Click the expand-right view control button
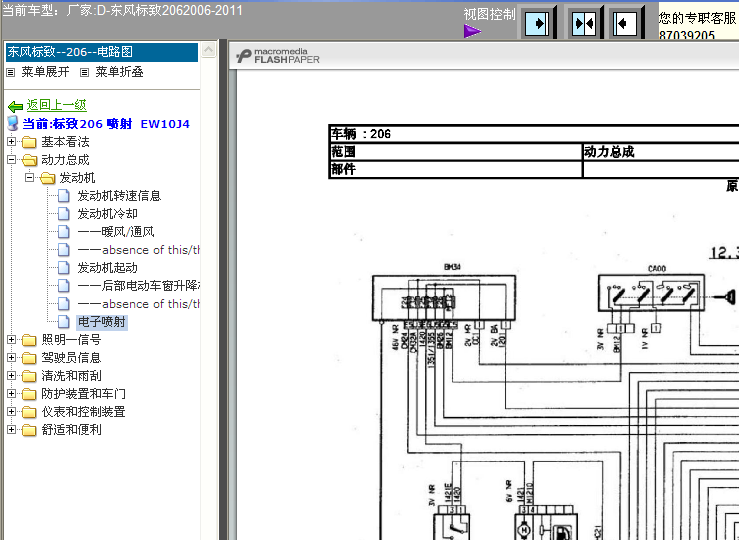739x540 pixels. [537, 23]
